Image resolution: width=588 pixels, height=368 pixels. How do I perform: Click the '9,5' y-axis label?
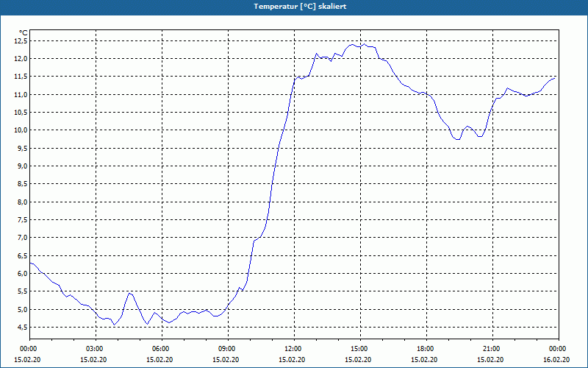coord(22,149)
